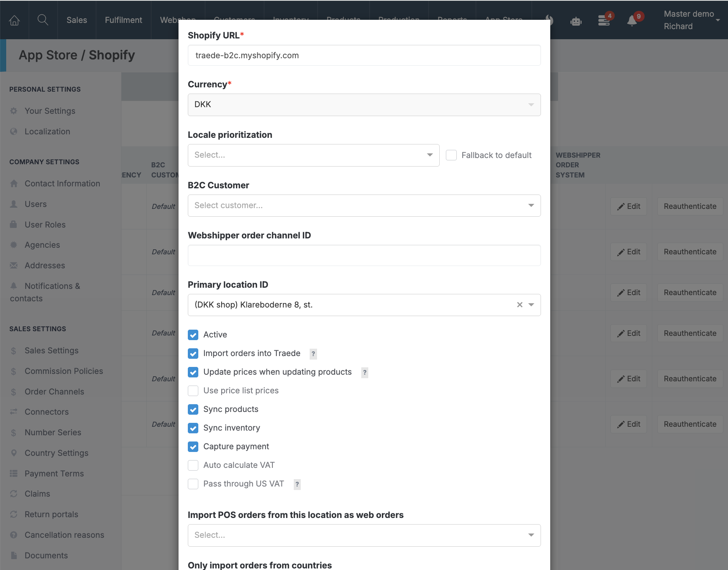Open the task list icon with badge 4
This screenshot has width=728, height=570.
click(x=605, y=20)
